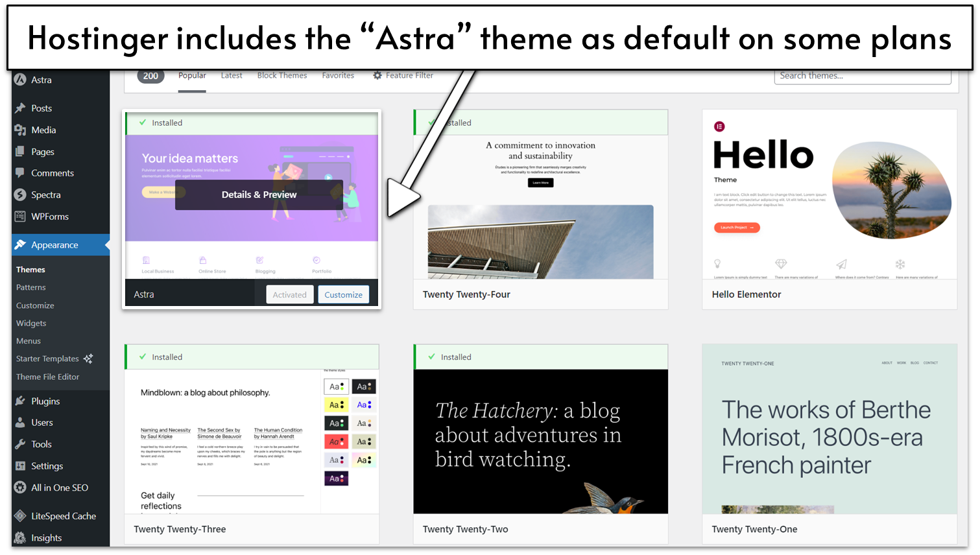980x555 pixels.
Task: Click the Twenty Twenty-One theme name
Action: pyautogui.click(x=754, y=529)
